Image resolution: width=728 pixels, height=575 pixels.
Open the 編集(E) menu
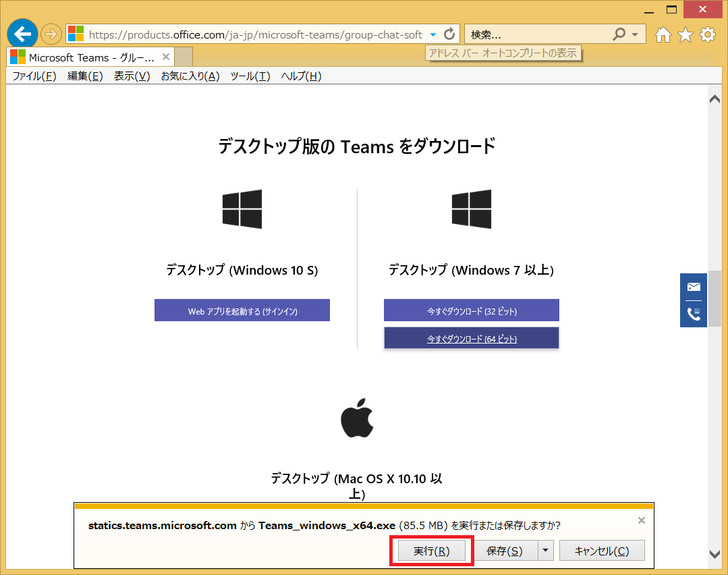click(x=85, y=76)
